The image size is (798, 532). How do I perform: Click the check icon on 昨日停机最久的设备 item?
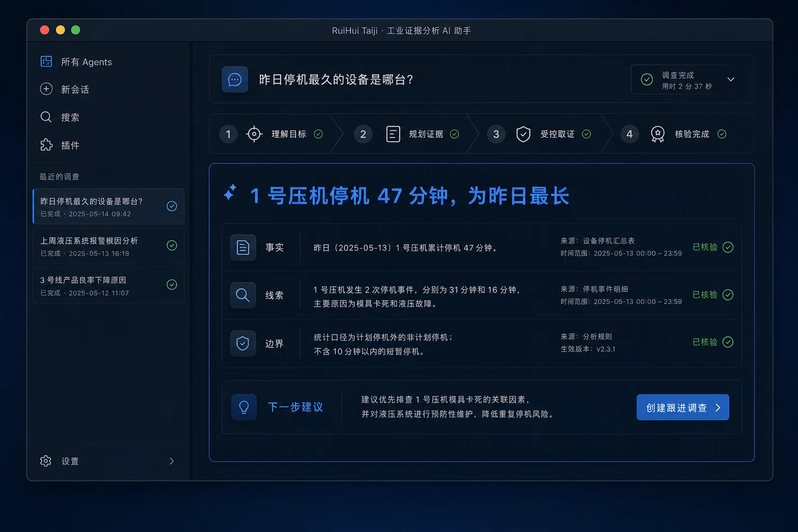[172, 206]
